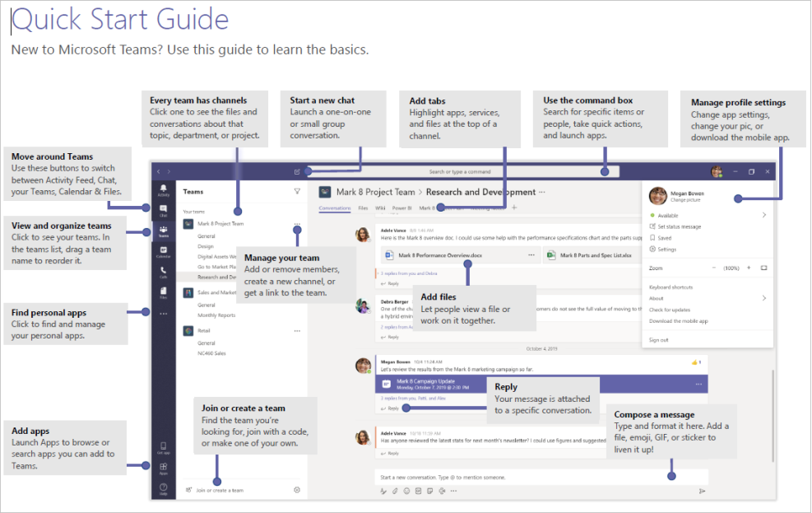Switch to the Power BI tab
This screenshot has width=812, height=513.
(401, 208)
